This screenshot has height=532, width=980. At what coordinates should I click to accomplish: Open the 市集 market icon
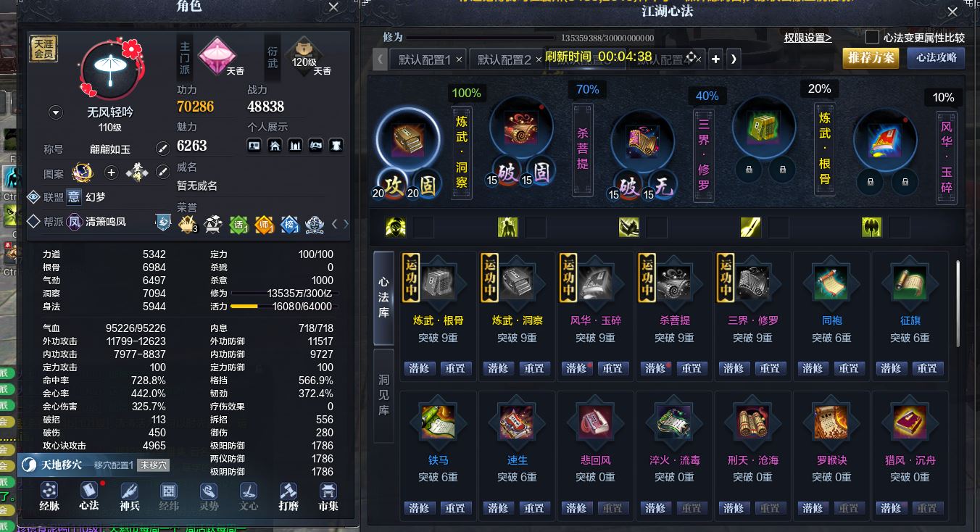click(328, 491)
